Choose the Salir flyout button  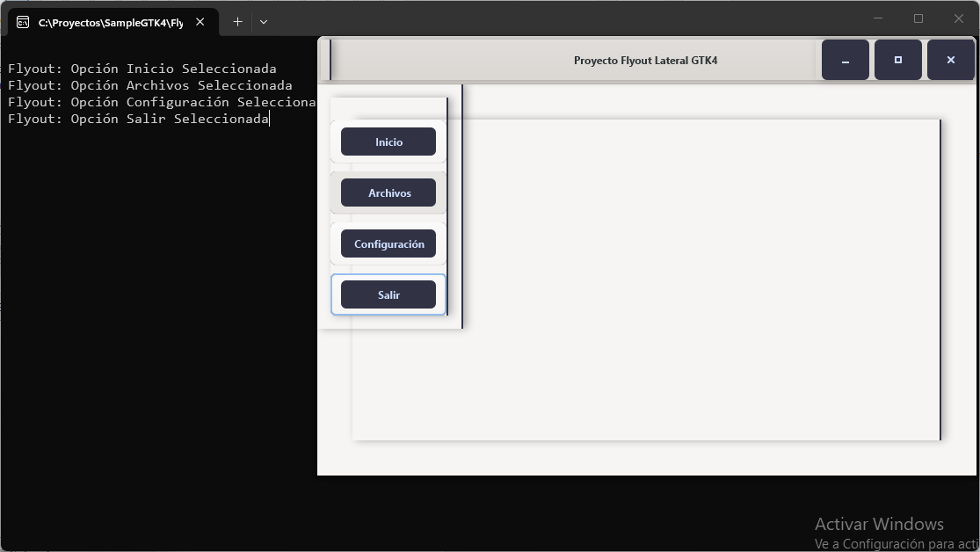pyautogui.click(x=388, y=294)
